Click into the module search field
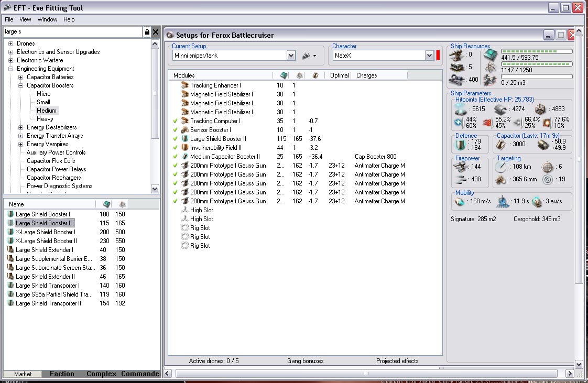588x383 pixels. tap(72, 32)
